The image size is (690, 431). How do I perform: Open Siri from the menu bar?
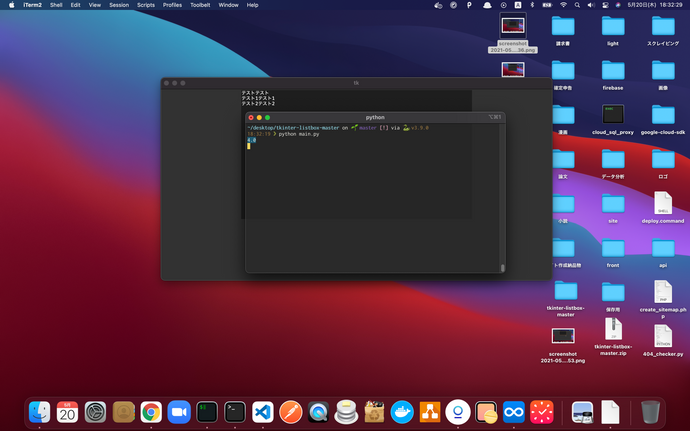[618, 5]
